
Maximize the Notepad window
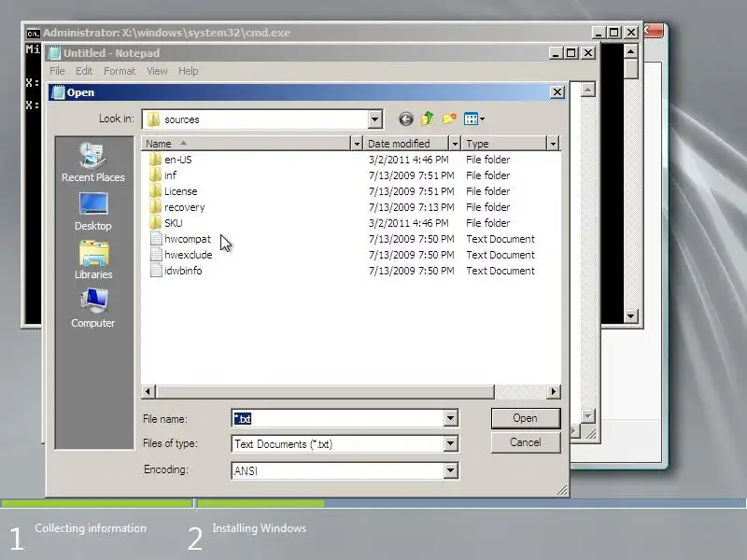(571, 53)
